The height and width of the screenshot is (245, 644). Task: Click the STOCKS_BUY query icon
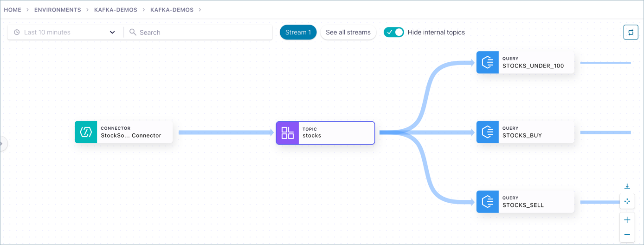point(488,132)
